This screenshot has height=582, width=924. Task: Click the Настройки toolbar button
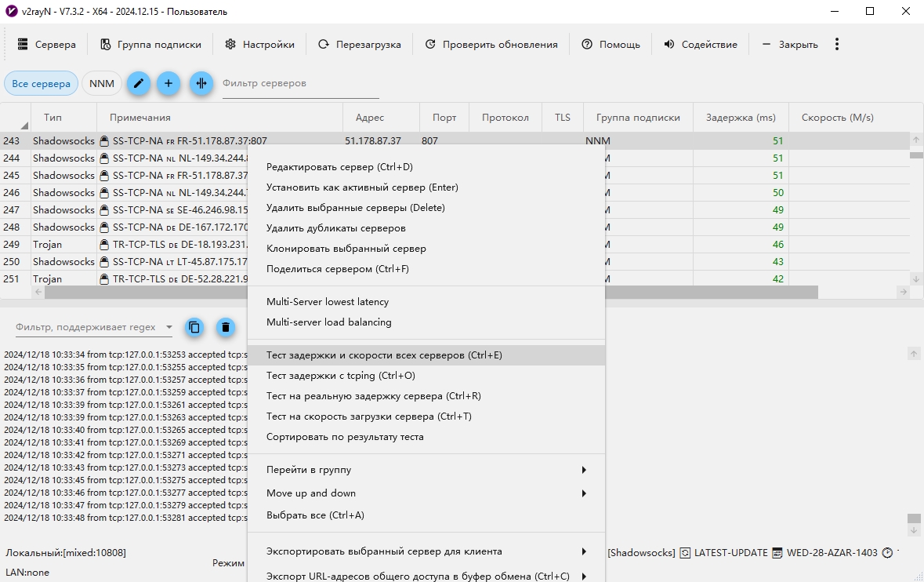coord(259,45)
